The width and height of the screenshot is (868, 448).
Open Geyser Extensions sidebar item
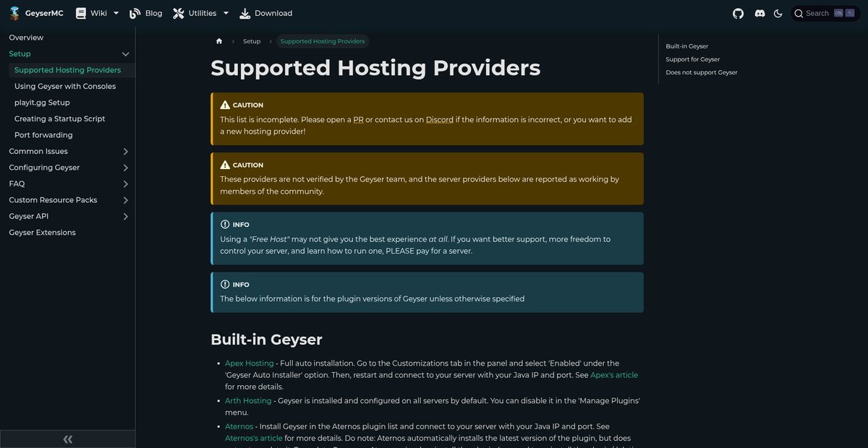42,233
